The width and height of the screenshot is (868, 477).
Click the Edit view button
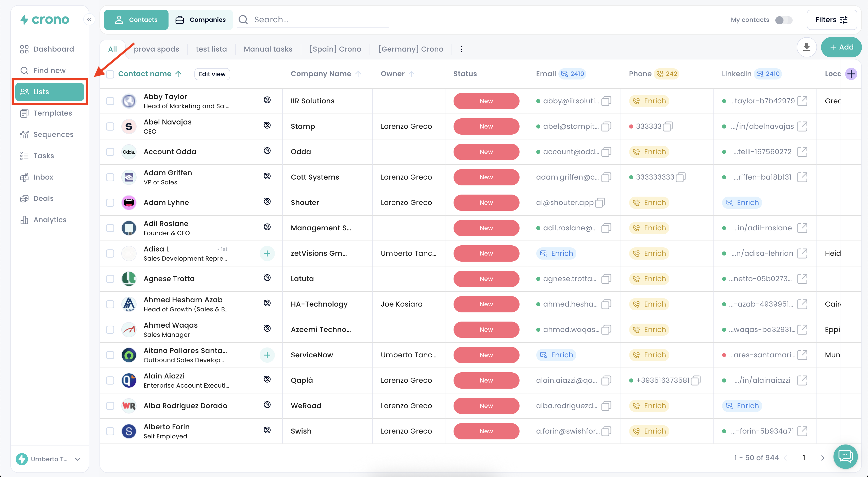212,74
